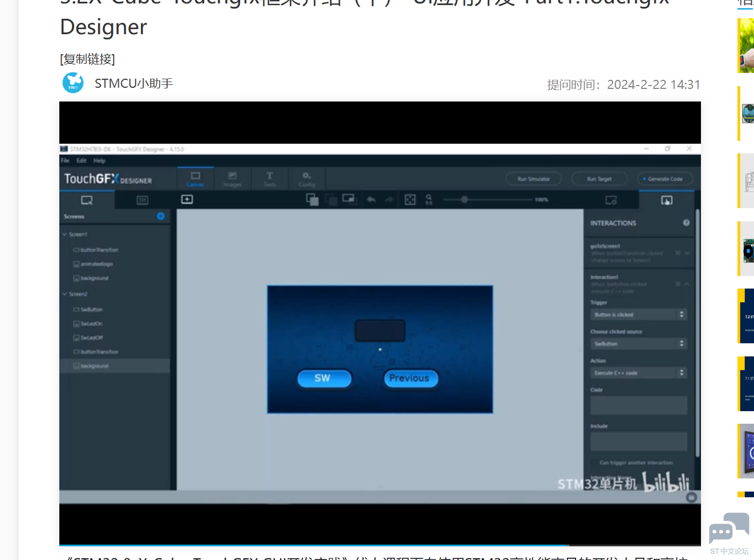The height and width of the screenshot is (560, 754).
Task: Click the Include input field
Action: [639, 441]
